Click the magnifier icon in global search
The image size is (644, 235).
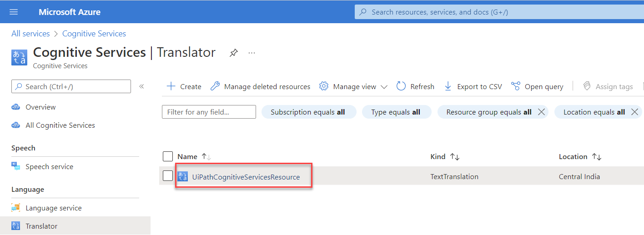pos(363,12)
